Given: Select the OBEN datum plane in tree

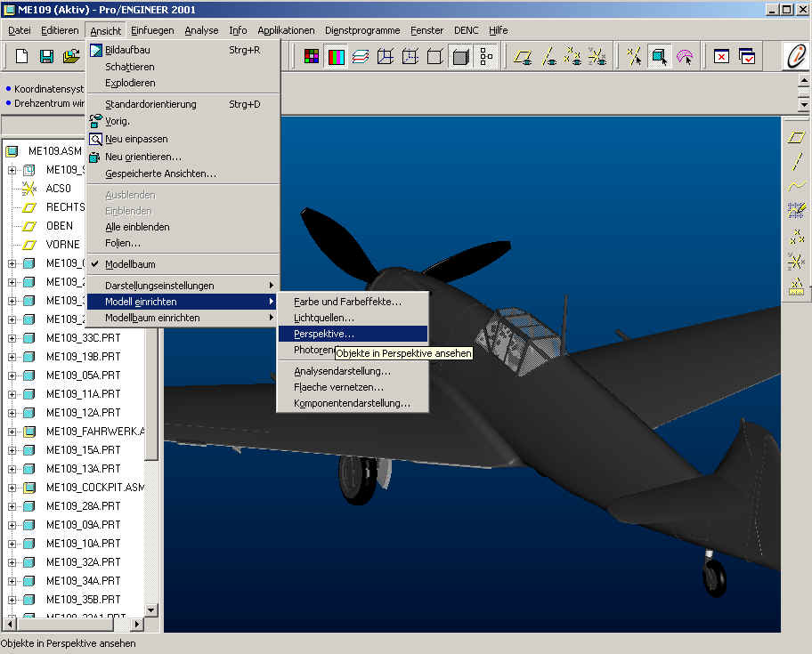Looking at the screenshot, I should (60, 226).
